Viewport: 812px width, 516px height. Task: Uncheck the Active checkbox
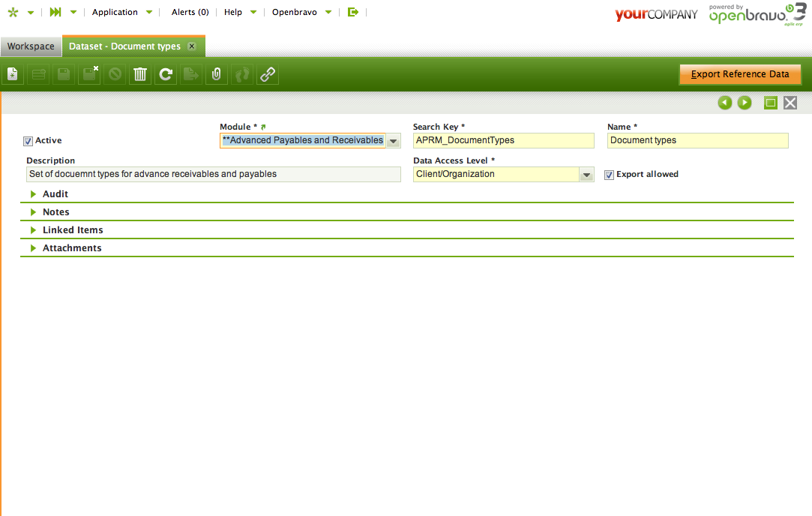28,141
